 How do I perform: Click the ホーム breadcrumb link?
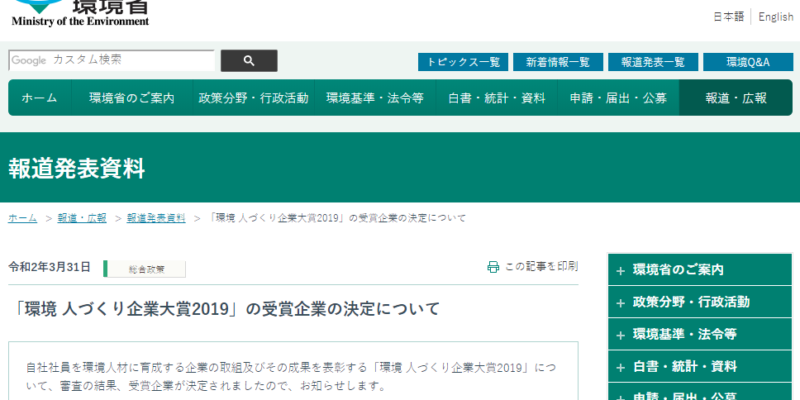pos(22,218)
